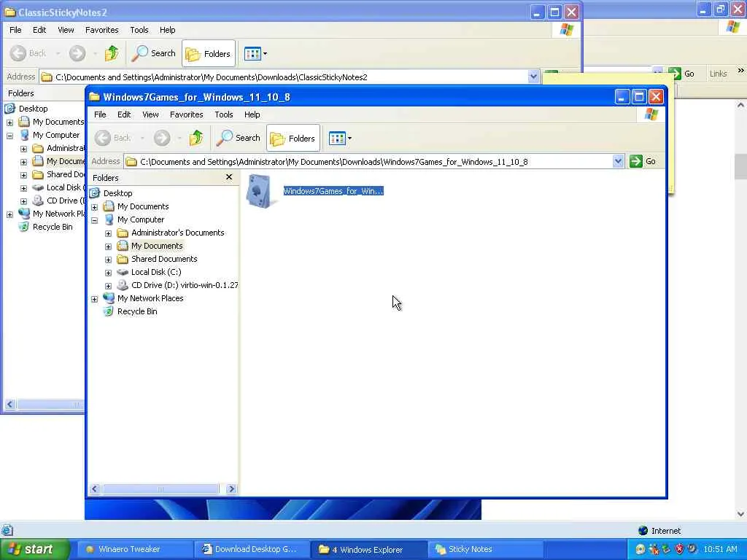Screen dimensions: 747x560
Task: Click Back in ClassicStickyNotes2 window toolbar
Action: coord(28,53)
